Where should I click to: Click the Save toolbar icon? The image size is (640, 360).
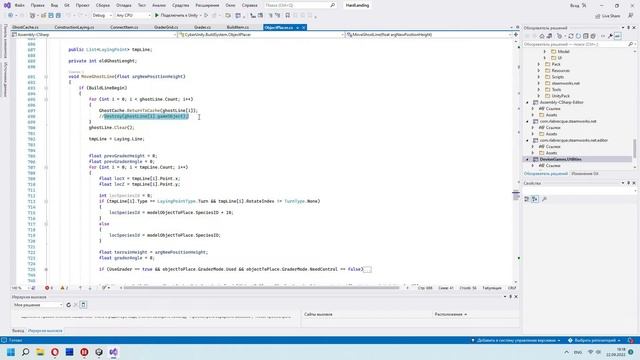pos(51,16)
